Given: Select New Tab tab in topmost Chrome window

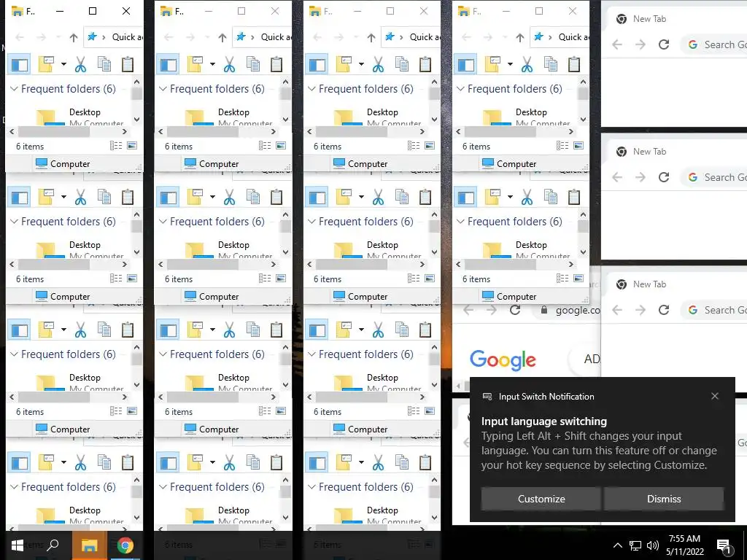Looking at the screenshot, I should click(x=649, y=19).
